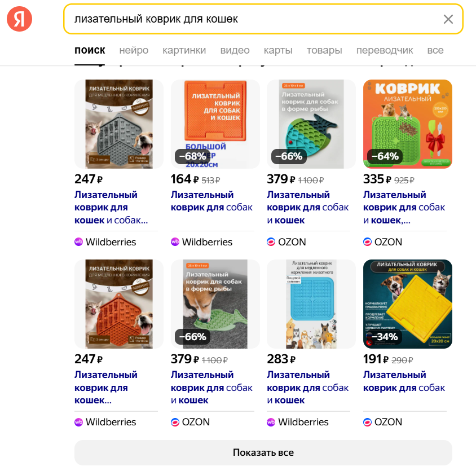Open the yellow lick mat product image
Image resolution: width=476 pixels, height=475 pixels.
[408, 304]
